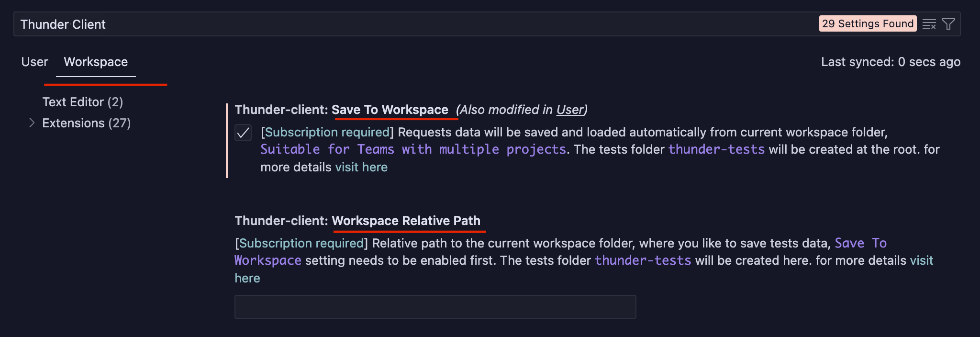
Task: Click the 29 Settings Found badge
Action: pos(868,23)
